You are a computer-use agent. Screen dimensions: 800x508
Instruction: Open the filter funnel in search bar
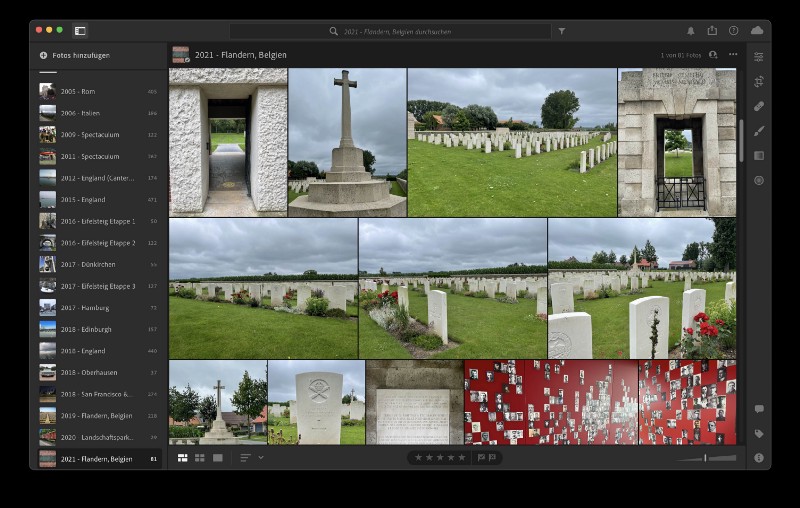tap(561, 31)
